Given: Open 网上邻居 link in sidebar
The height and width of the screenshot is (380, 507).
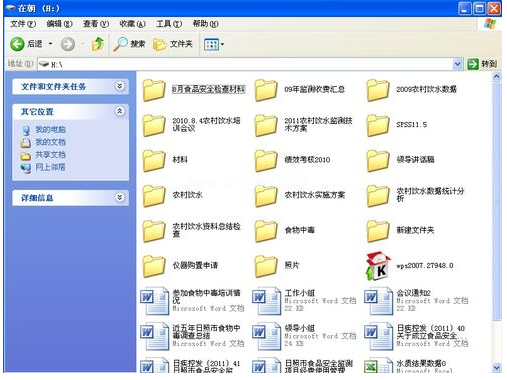Looking at the screenshot, I should [x=50, y=167].
